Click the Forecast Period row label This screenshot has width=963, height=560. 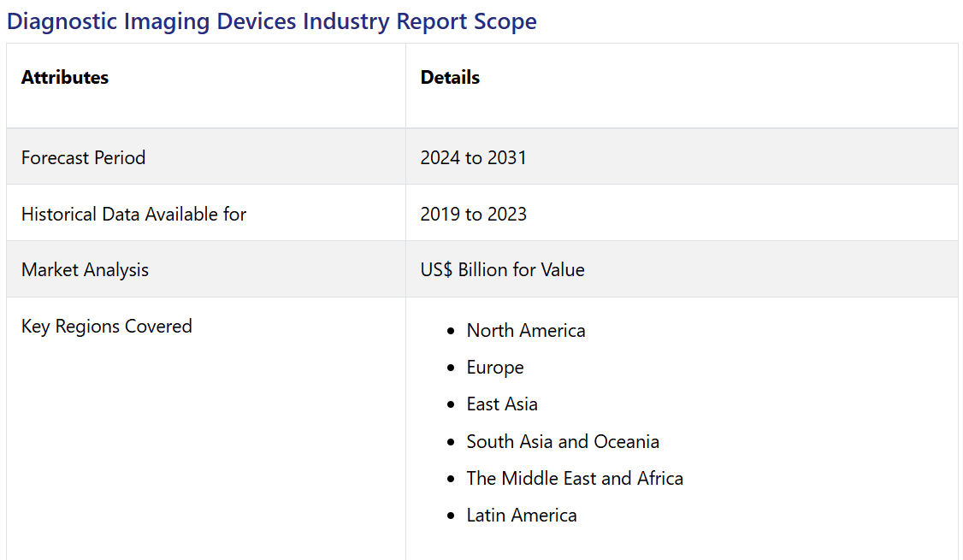pyautogui.click(x=84, y=157)
